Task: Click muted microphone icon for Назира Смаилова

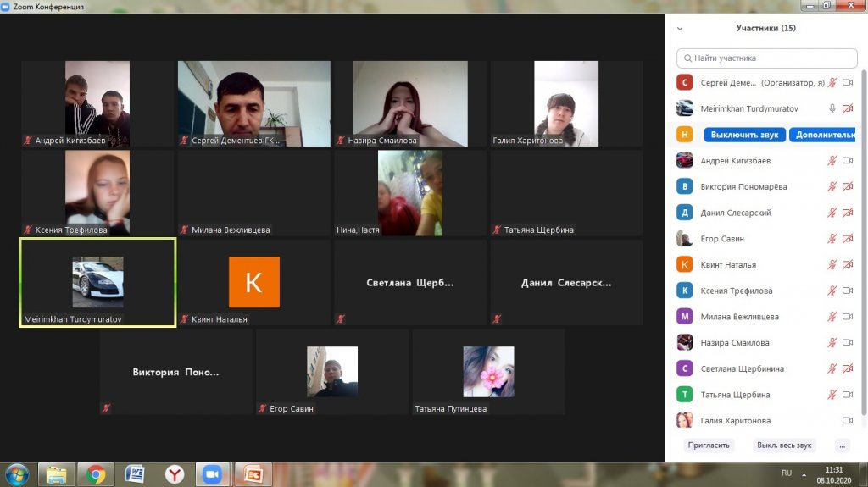Action: click(832, 343)
